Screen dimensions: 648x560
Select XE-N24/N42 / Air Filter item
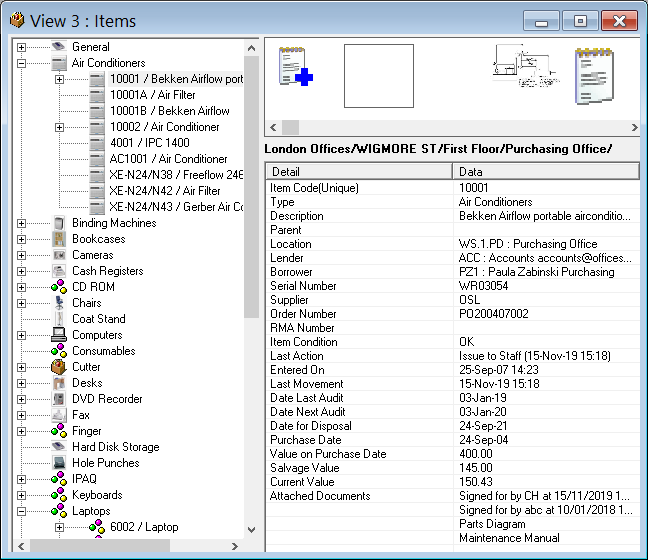pyautogui.click(x=164, y=191)
